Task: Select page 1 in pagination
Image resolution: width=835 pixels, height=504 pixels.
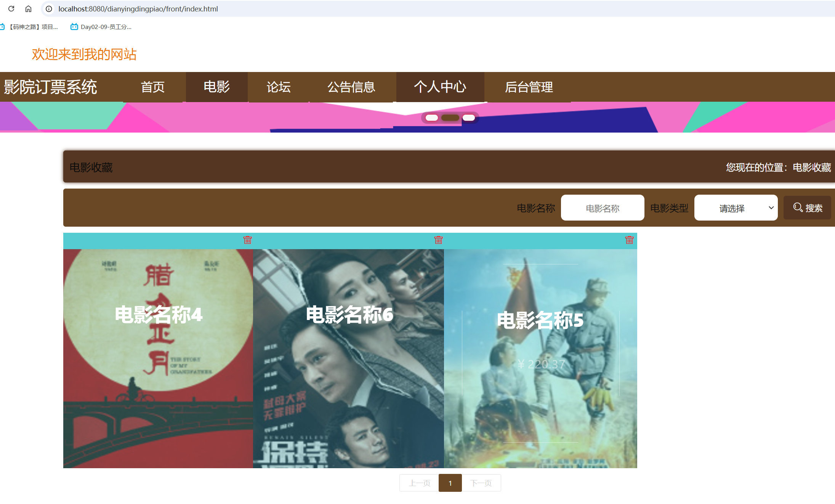Action: (450, 483)
